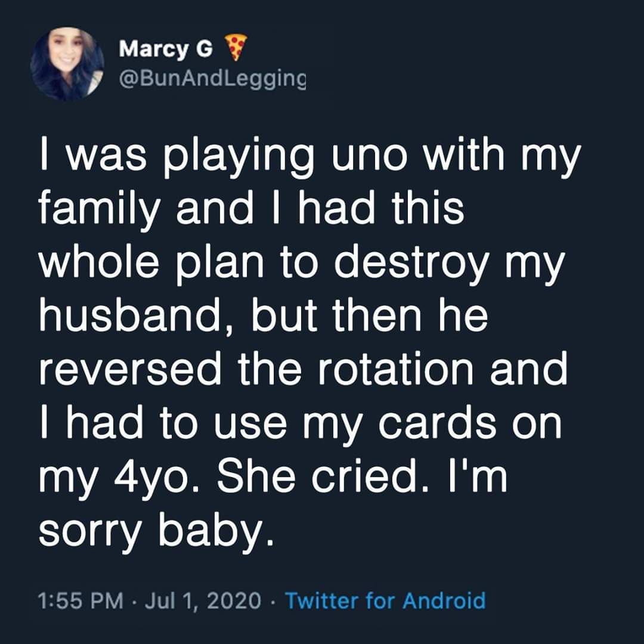This screenshot has height=644, width=644.
Task: Open the Twitter for Android source link
Action: pos(385,601)
